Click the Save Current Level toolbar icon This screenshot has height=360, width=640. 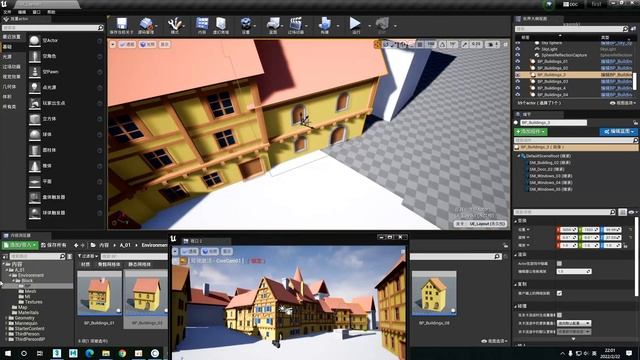[122, 23]
